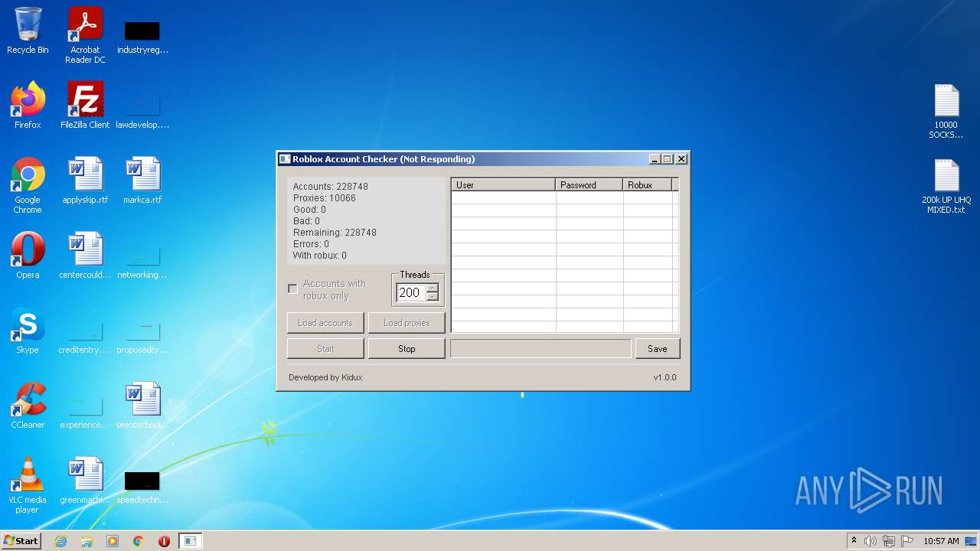Screen dimensions: 980x551
Task: Open the network status tray icon
Action: tap(889, 541)
